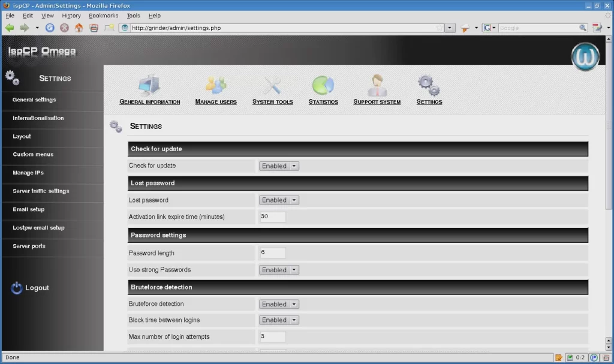Image resolution: width=614 pixels, height=364 pixels.
Task: Open the Statistics pie chart icon
Action: [x=323, y=85]
